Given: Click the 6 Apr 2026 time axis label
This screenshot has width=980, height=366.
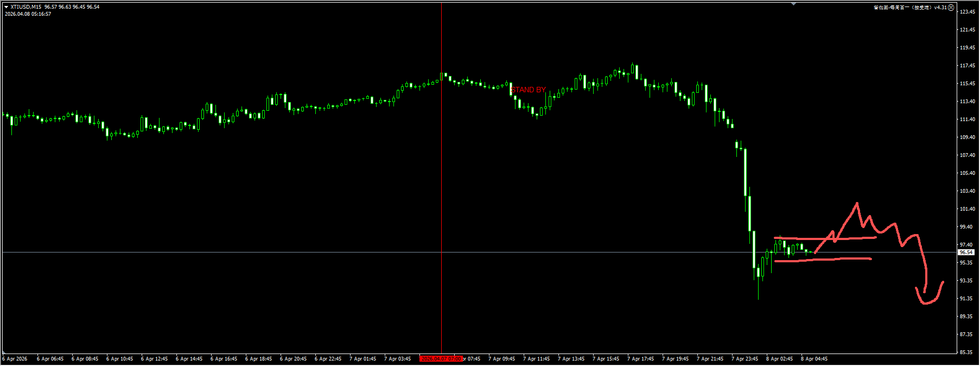Looking at the screenshot, I should pos(15,359).
